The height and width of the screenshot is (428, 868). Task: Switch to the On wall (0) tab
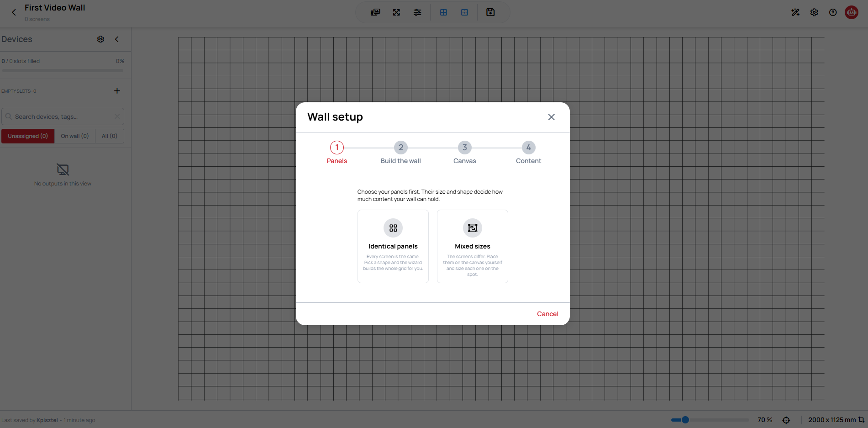pos(75,136)
